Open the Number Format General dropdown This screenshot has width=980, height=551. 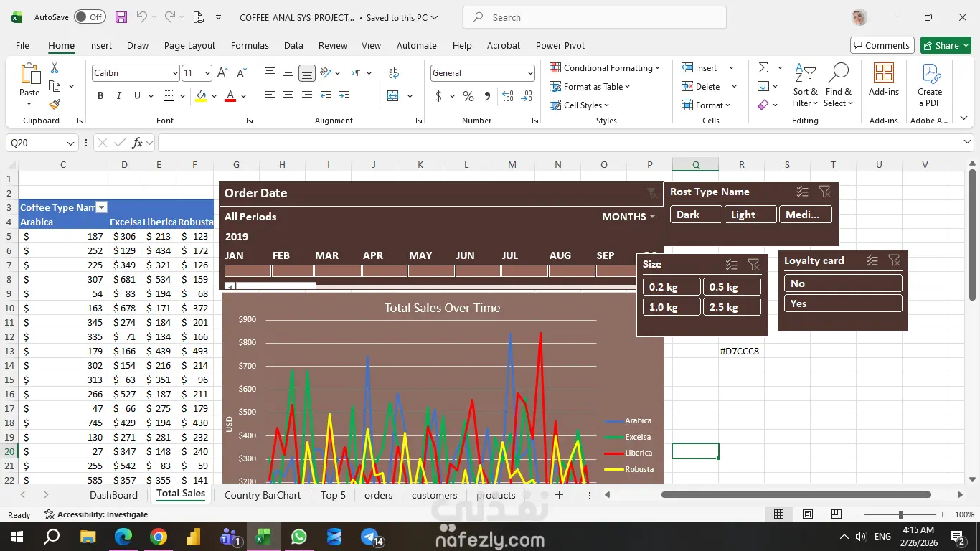point(530,73)
